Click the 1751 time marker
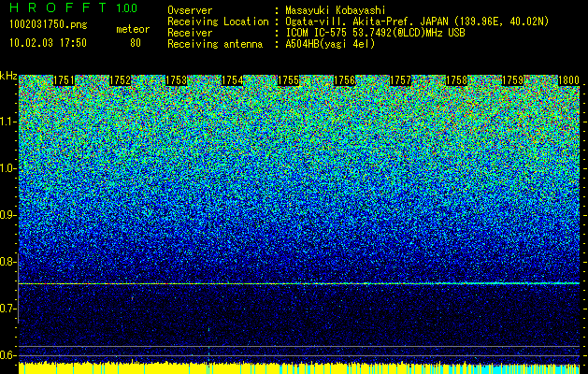Viewport: 588px width, 374px height. pos(64,80)
